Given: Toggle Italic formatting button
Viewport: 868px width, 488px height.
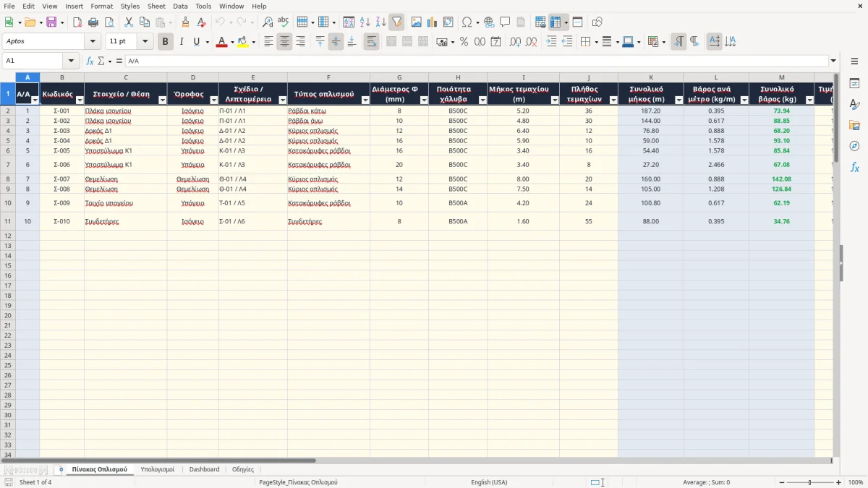Looking at the screenshot, I should click(181, 42).
